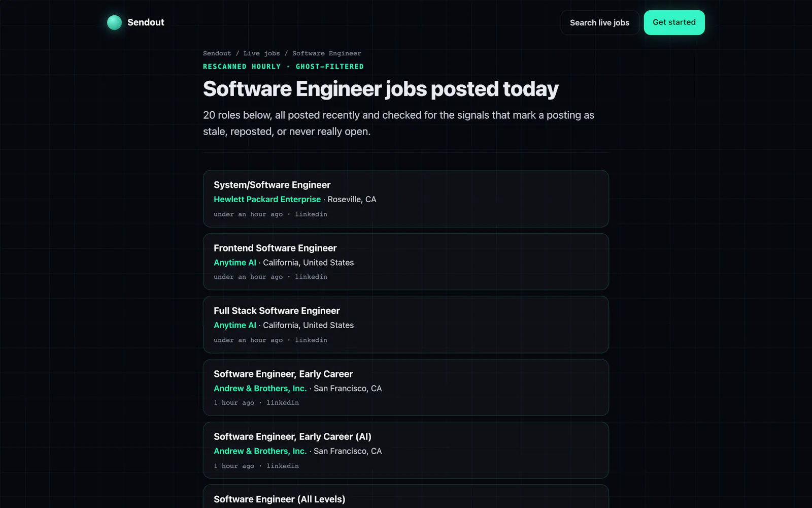Click the 'Software Engineer jobs posted today' heading

[x=381, y=89]
